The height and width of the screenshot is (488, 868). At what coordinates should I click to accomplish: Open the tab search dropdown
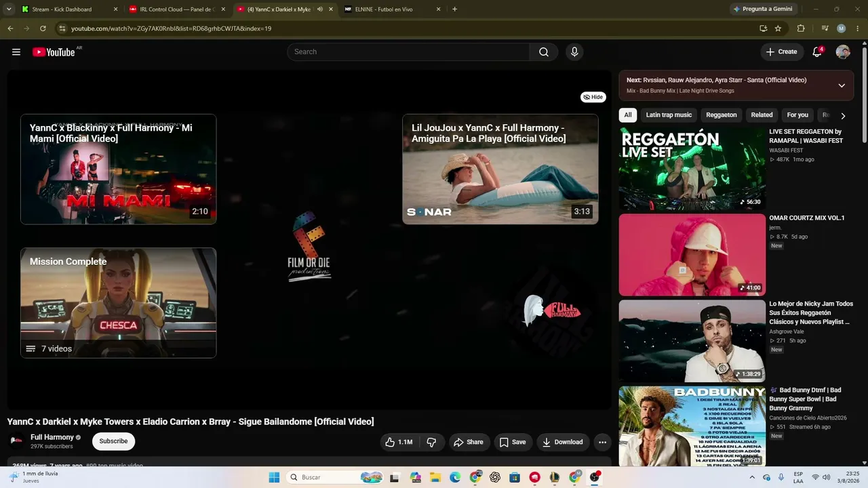pyautogui.click(x=9, y=9)
